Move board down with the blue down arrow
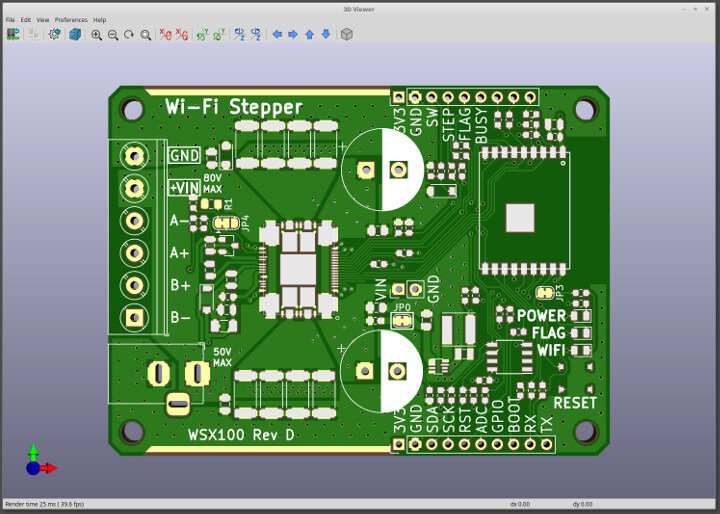 326,34
